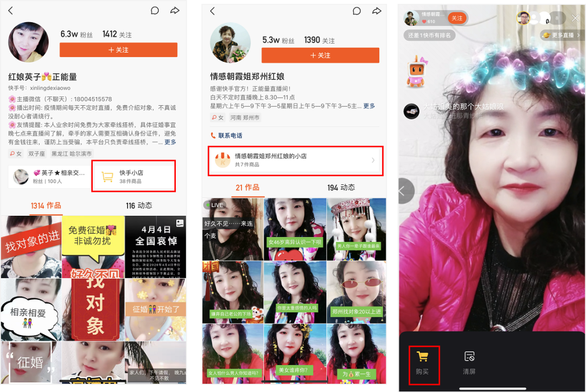The image size is (586, 392).
Task: Open 快手小店 cart with 38件商品
Action: [133, 176]
